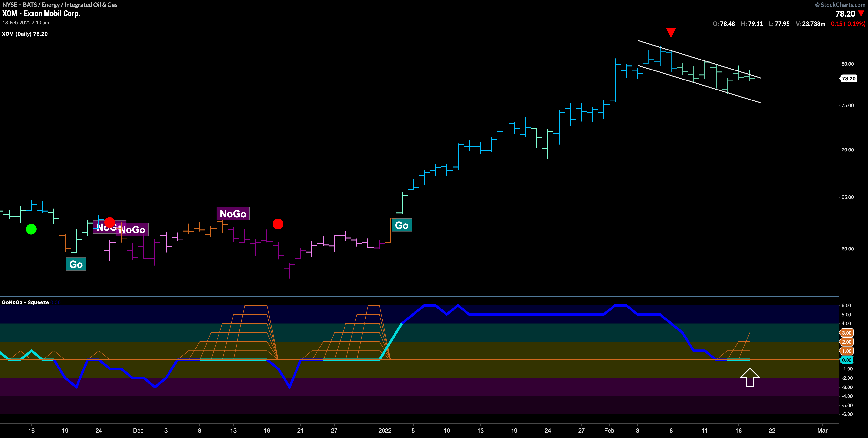Screen dimensions: 868x438
Task: Click the StockCharts.com copyright text
Action: 840,4
